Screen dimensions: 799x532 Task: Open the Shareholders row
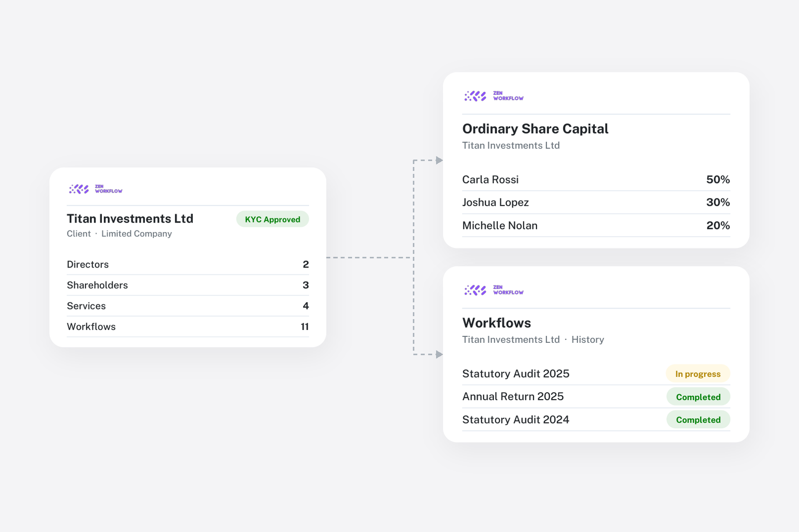tap(188, 285)
